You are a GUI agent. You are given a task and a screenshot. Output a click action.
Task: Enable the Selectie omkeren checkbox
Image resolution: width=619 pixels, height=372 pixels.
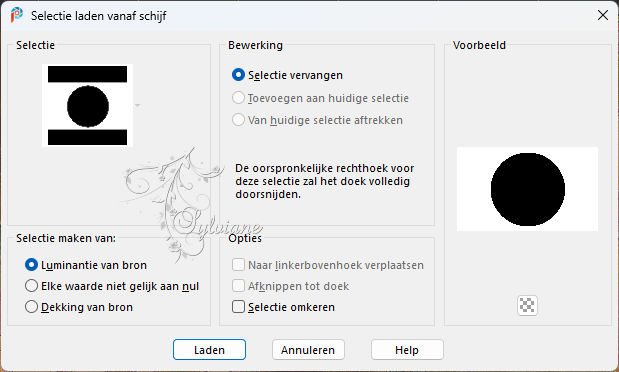coord(283,307)
